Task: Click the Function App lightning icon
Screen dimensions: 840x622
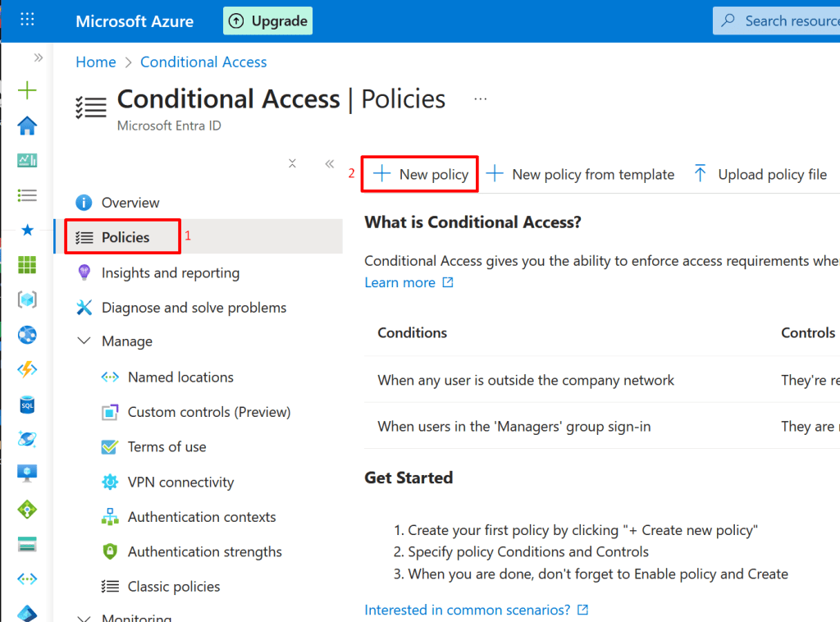Action: (x=27, y=369)
